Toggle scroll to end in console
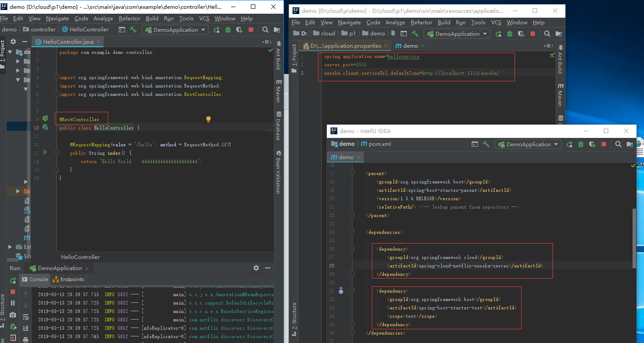This screenshot has width=644, height=343. click(26, 328)
